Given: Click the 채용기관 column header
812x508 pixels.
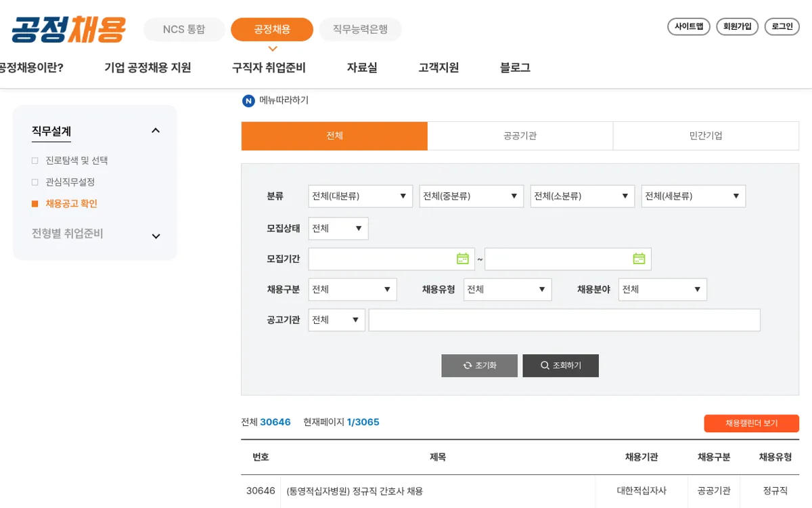Looking at the screenshot, I should pos(641,457).
